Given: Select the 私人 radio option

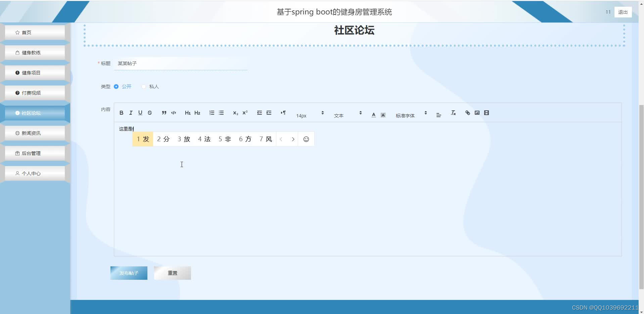Looking at the screenshot, I should point(150,87).
